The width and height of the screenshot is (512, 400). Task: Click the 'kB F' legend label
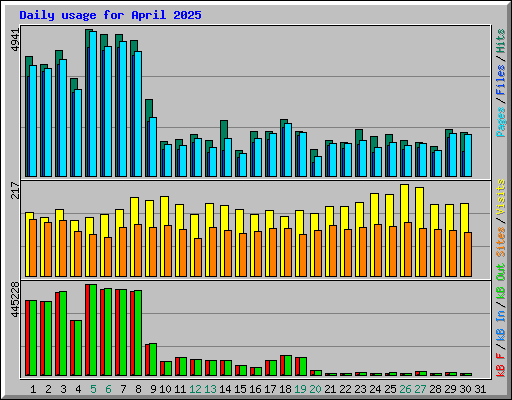click(501, 365)
